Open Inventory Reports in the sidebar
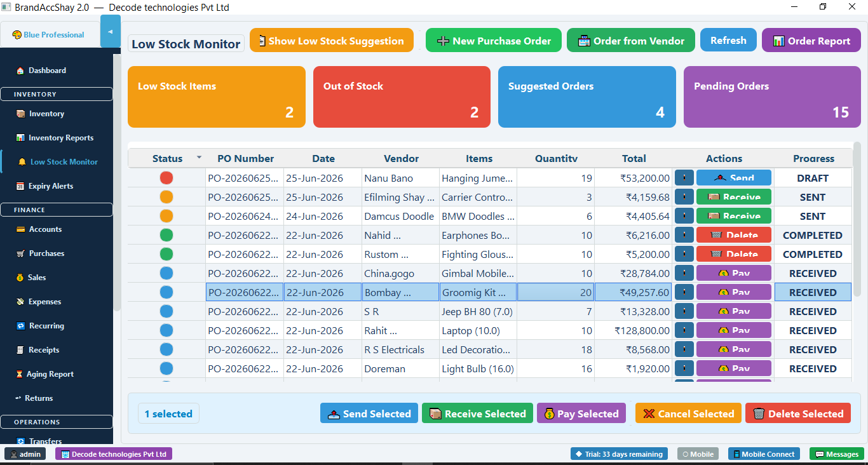 [55, 138]
